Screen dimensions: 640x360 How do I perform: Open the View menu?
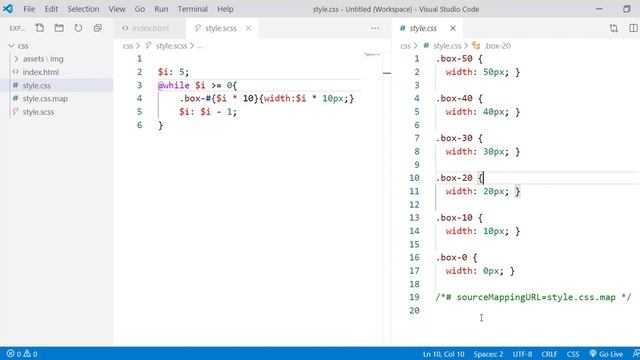pyautogui.click(x=117, y=9)
